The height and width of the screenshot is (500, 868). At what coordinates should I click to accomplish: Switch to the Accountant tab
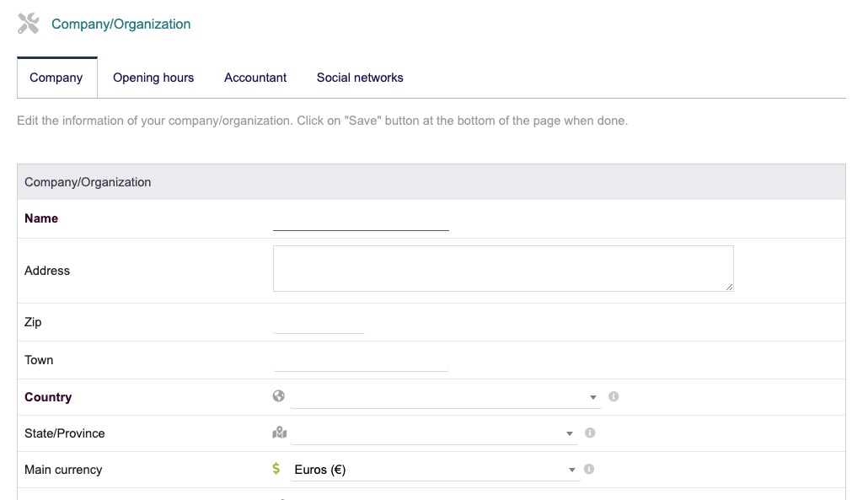tap(255, 77)
